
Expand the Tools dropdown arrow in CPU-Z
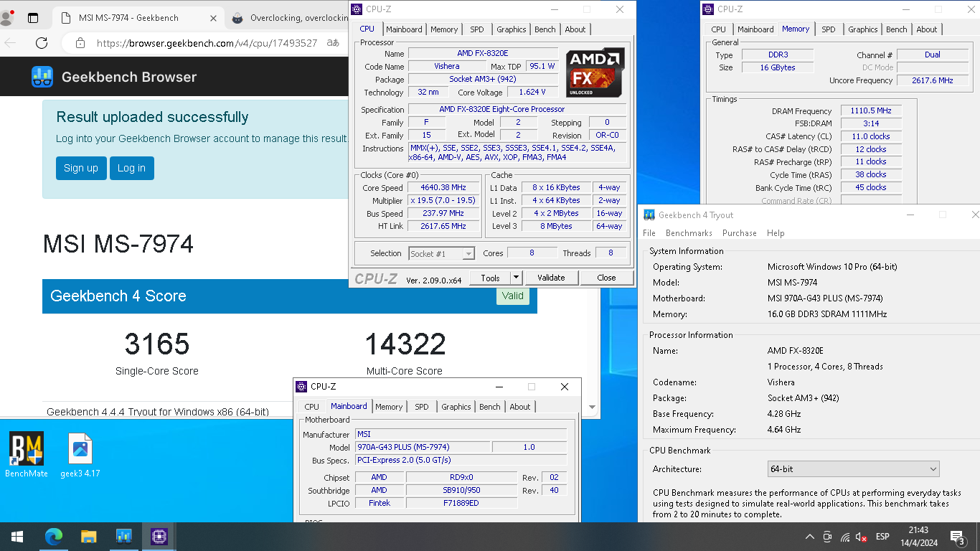[x=517, y=278]
